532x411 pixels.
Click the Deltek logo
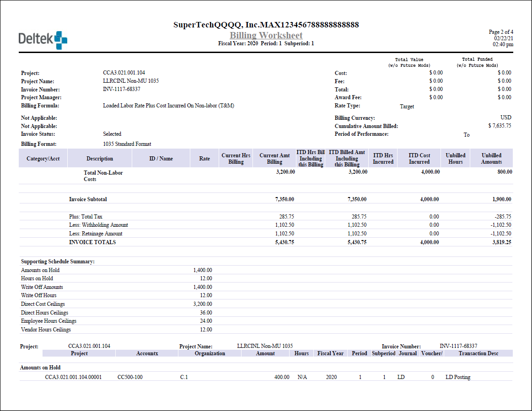click(x=43, y=40)
